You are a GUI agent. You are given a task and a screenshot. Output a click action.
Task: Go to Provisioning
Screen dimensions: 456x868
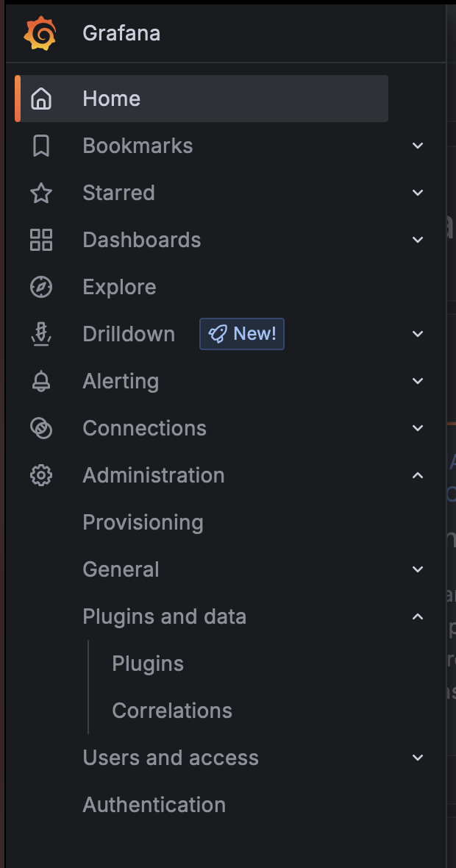coord(143,522)
